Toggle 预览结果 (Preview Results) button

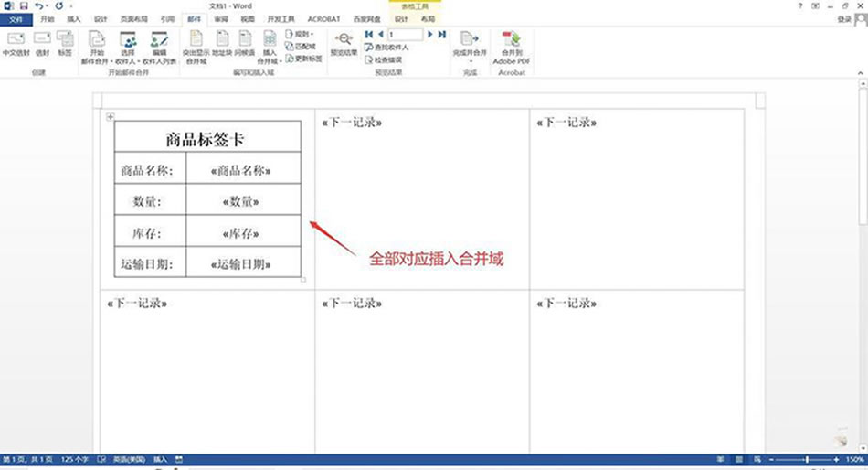(344, 44)
